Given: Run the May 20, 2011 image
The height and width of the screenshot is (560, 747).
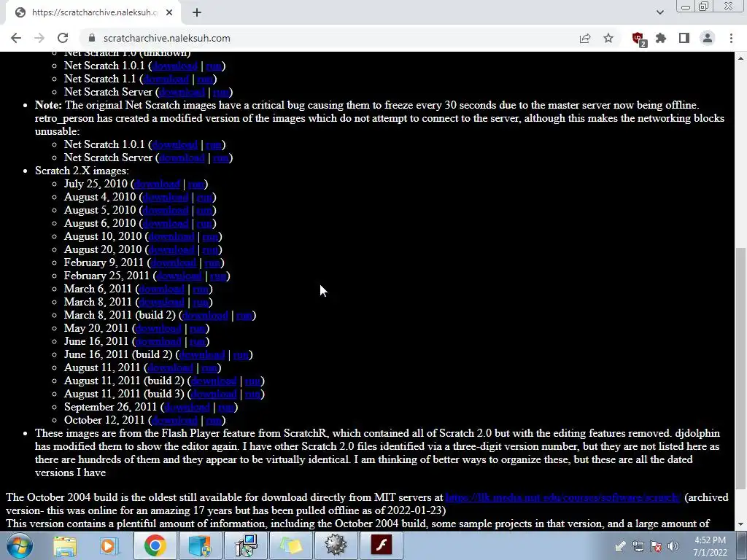Looking at the screenshot, I should (x=197, y=329).
